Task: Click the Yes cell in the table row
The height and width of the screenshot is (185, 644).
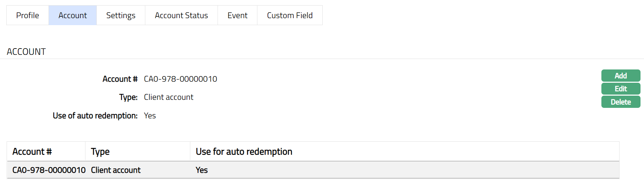Action: [202, 170]
